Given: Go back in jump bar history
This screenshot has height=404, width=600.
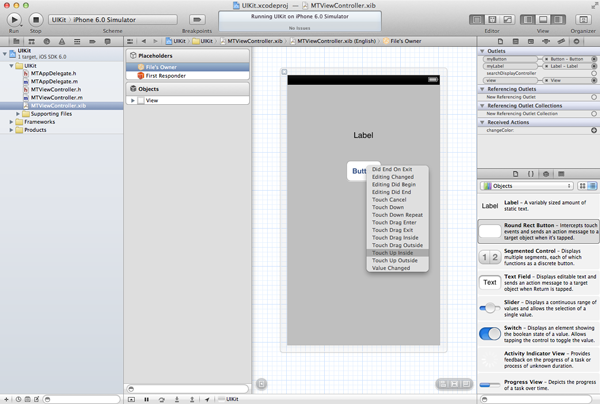Looking at the screenshot, I should point(144,41).
